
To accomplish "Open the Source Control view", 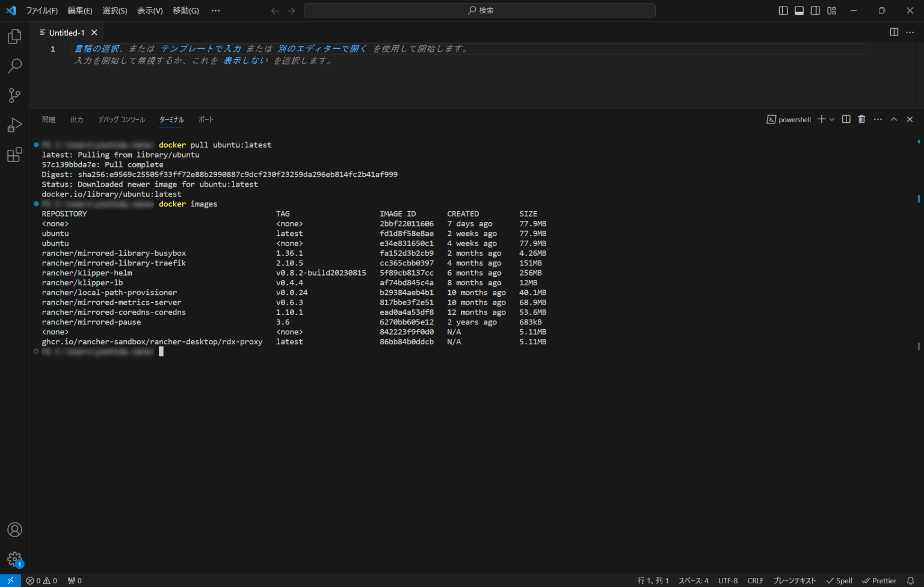I will click(x=14, y=95).
